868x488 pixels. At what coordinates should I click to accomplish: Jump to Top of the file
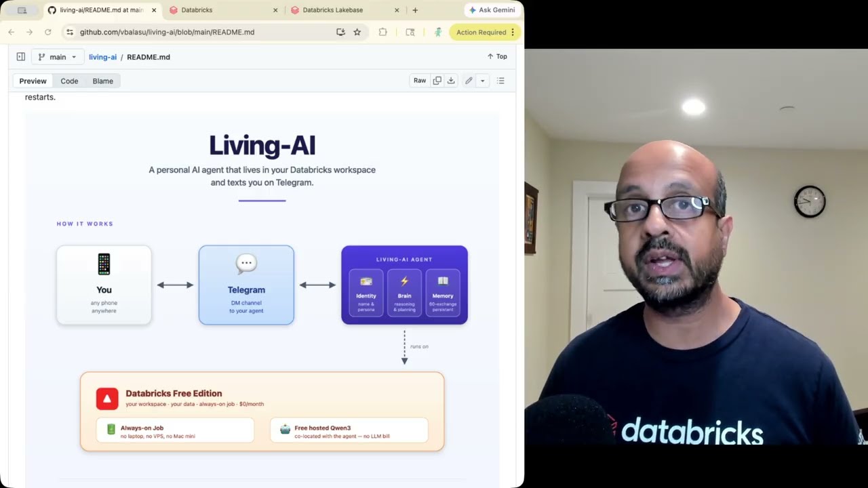click(497, 56)
